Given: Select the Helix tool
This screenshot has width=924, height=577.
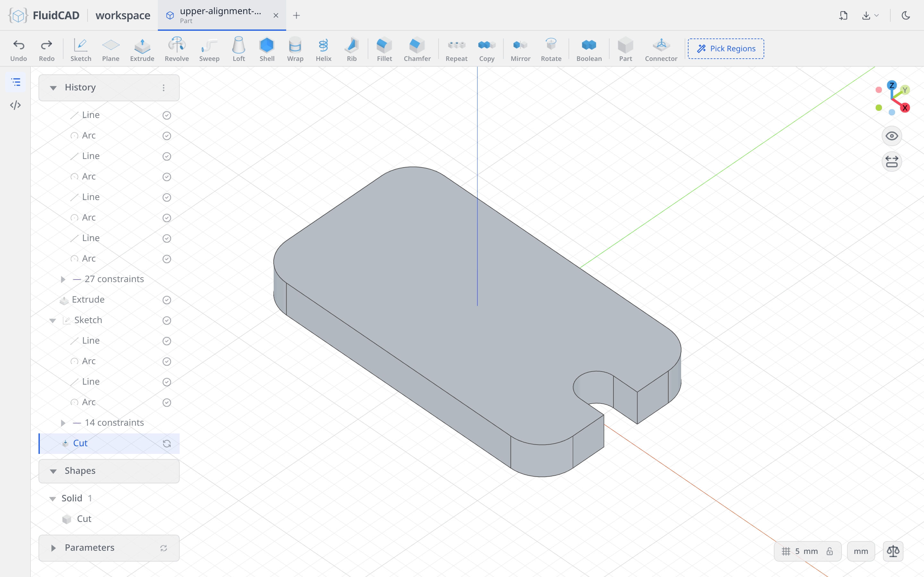Looking at the screenshot, I should point(323,49).
